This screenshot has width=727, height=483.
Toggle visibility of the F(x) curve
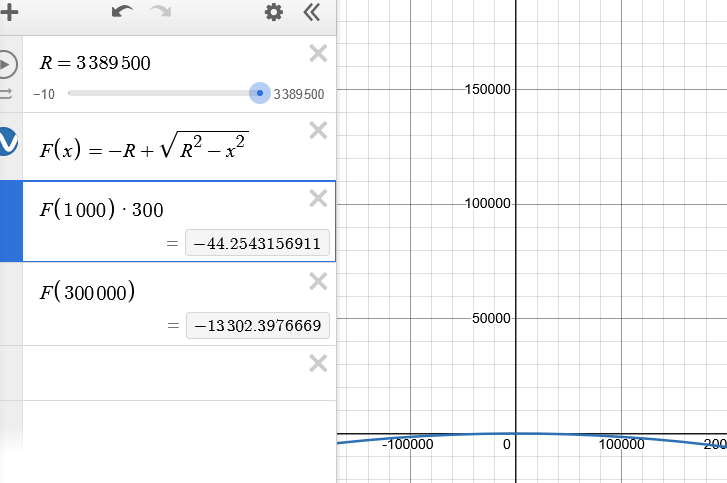pos(7,141)
